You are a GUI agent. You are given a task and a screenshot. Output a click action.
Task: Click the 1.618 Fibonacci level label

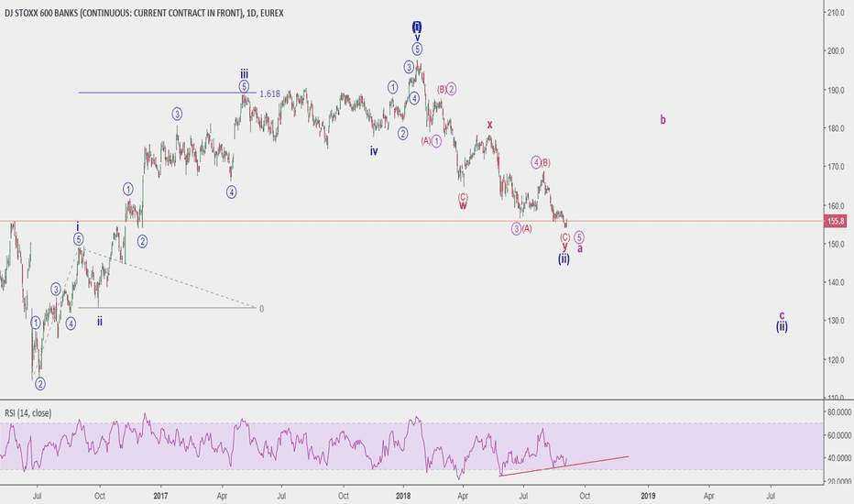coord(269,93)
